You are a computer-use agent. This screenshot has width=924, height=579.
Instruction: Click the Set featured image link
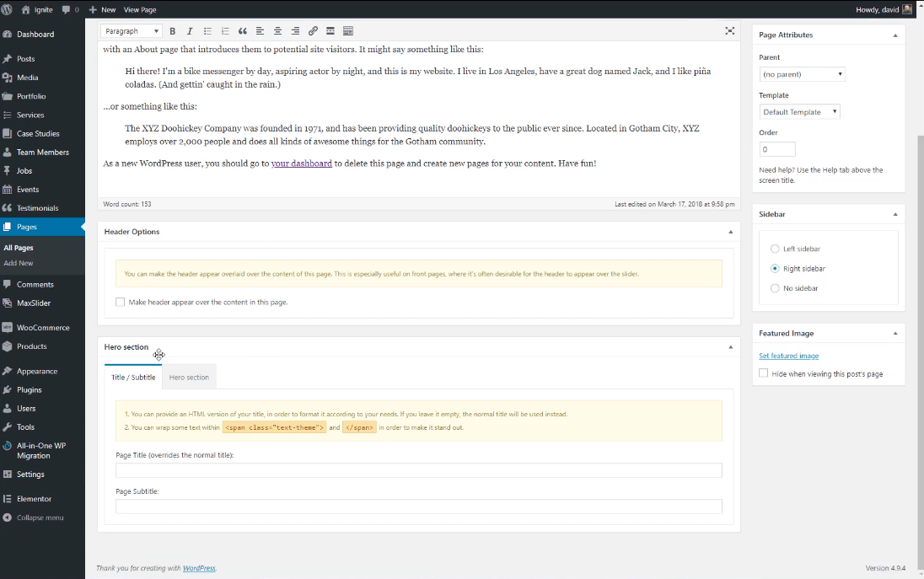pyautogui.click(x=788, y=356)
